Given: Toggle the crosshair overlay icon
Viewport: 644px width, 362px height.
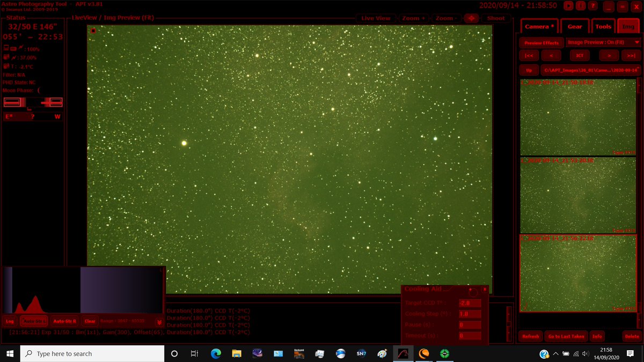Looking at the screenshot, I should (x=471, y=18).
